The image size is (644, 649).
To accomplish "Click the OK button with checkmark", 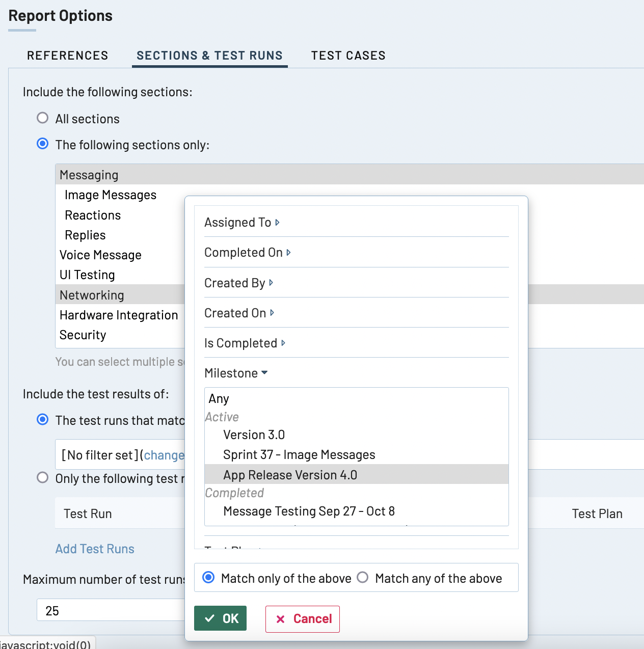I will click(220, 618).
